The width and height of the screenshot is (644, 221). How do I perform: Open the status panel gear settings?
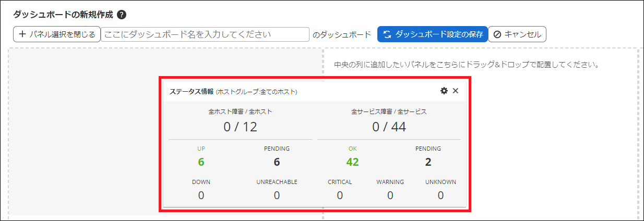tap(444, 91)
